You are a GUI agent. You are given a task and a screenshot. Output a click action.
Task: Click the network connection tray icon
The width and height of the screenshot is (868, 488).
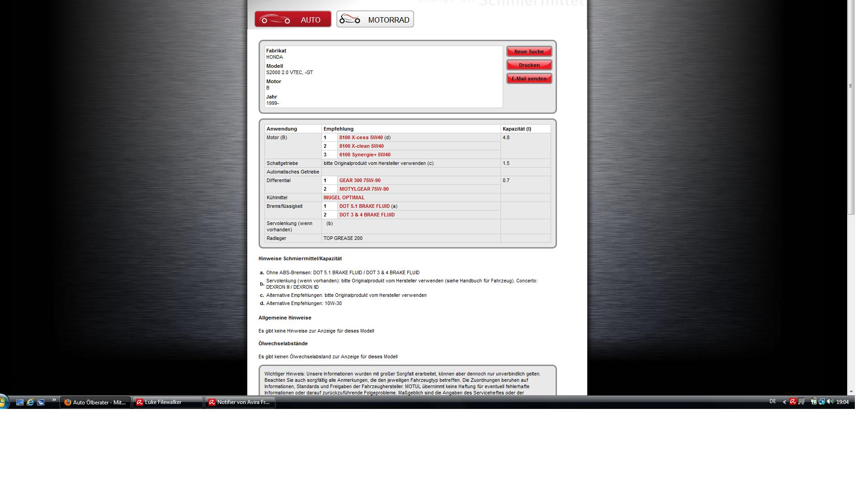click(822, 402)
